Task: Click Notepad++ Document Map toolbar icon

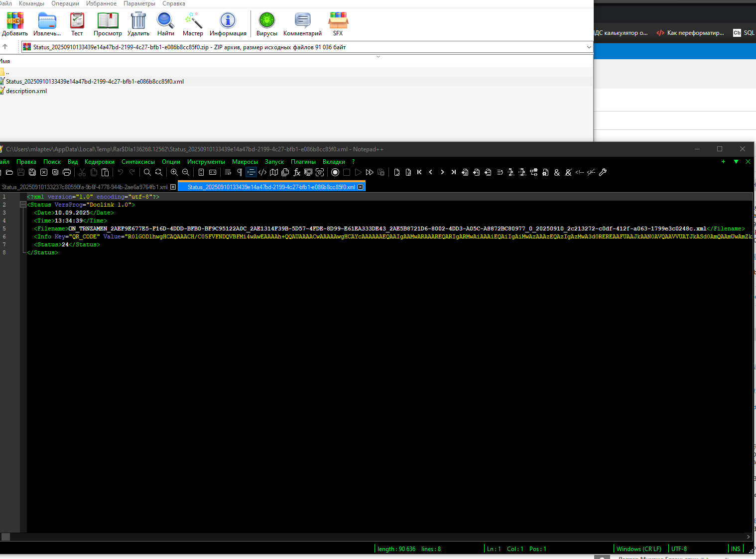Action: pos(274,172)
